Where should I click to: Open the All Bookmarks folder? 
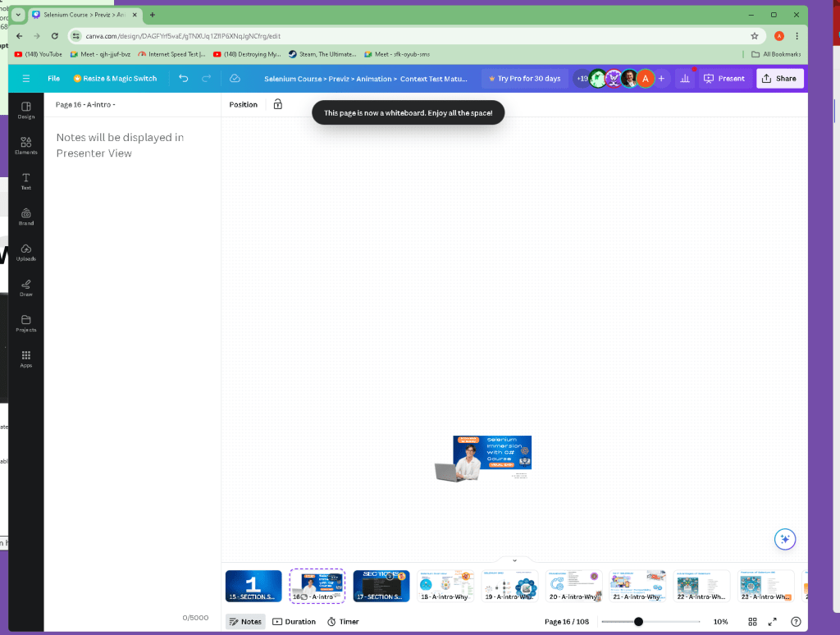776,54
